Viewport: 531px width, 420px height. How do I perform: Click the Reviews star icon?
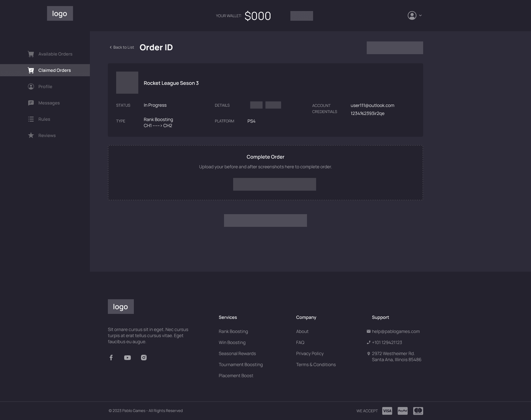(x=31, y=135)
